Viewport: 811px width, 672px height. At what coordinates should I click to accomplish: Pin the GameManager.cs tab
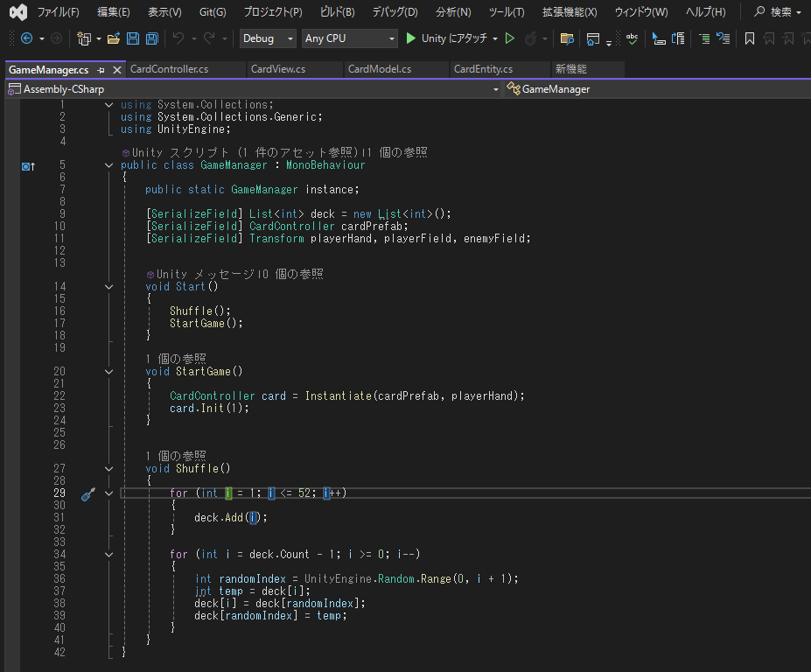coord(102,68)
